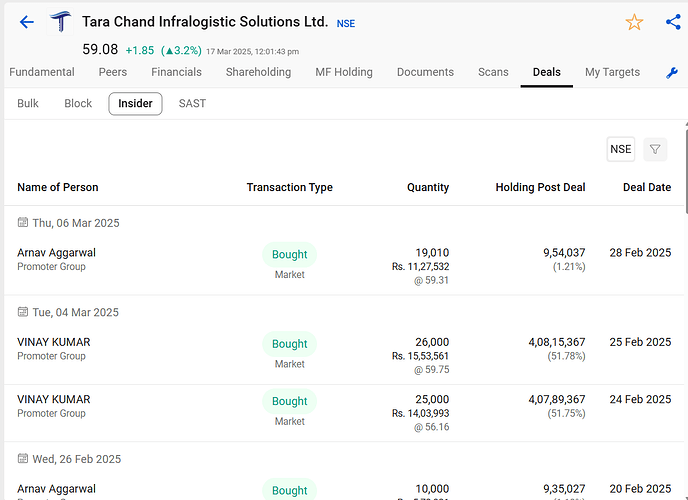Click the price change +1.85
Image resolution: width=688 pixels, height=500 pixels.
coord(140,50)
